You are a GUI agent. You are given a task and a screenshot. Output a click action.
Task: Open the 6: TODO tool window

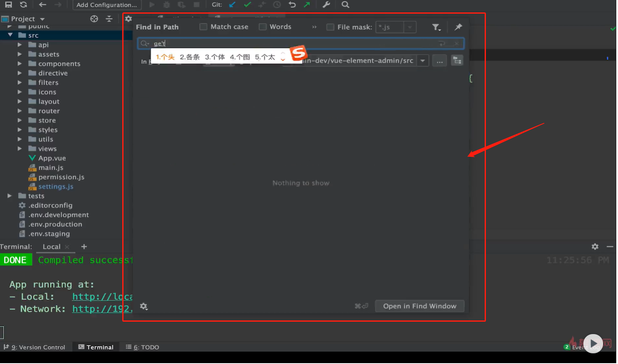click(142, 347)
